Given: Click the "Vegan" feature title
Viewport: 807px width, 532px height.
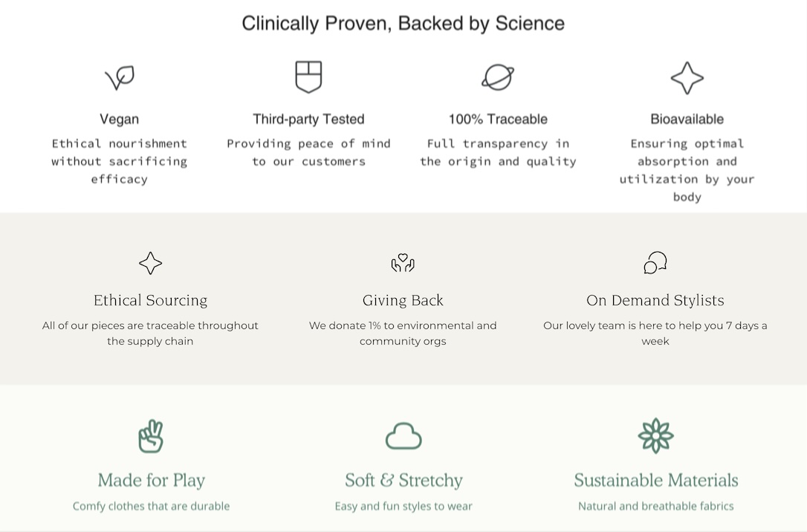Looking at the screenshot, I should point(119,119).
